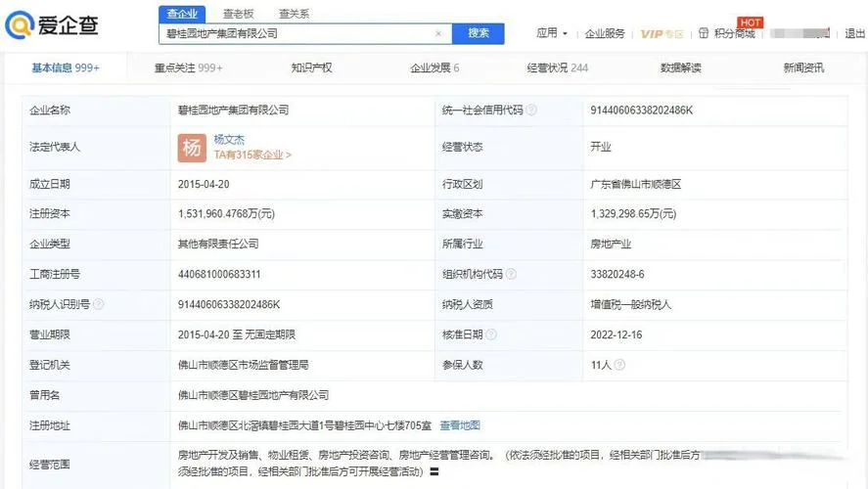Select the 核准日期 value 2022-12-16

pyautogui.click(x=617, y=334)
